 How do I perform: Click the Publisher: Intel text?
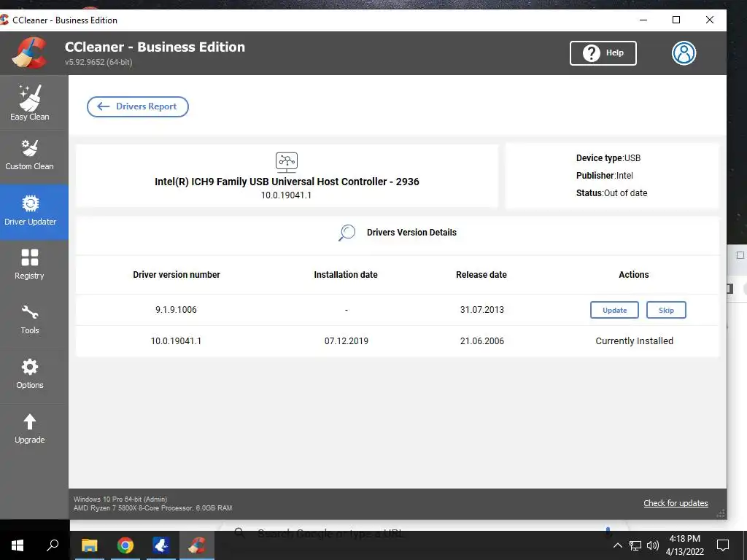pyautogui.click(x=604, y=175)
